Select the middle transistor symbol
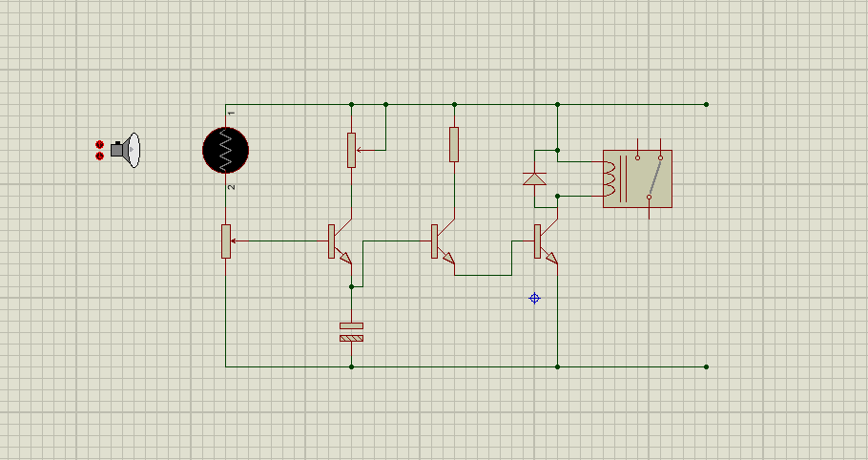This screenshot has width=868, height=460. (x=443, y=241)
